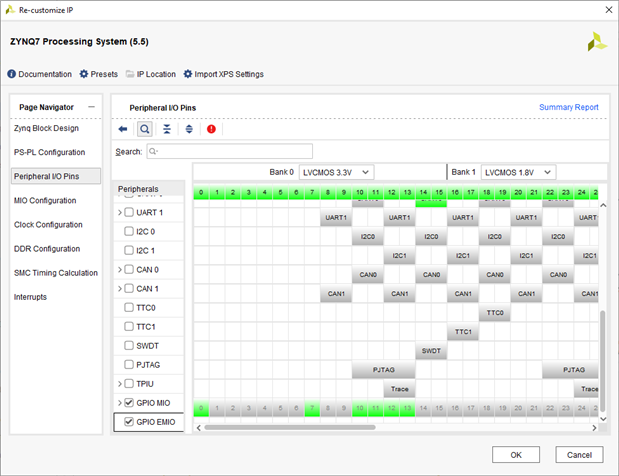619x476 pixels.
Task: Toggle the search magnifier toolbar icon
Action: [145, 129]
